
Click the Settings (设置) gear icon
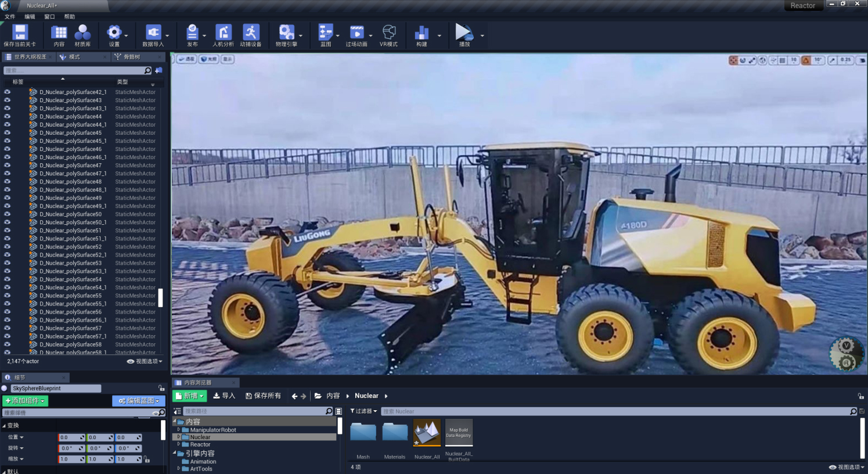click(x=114, y=33)
